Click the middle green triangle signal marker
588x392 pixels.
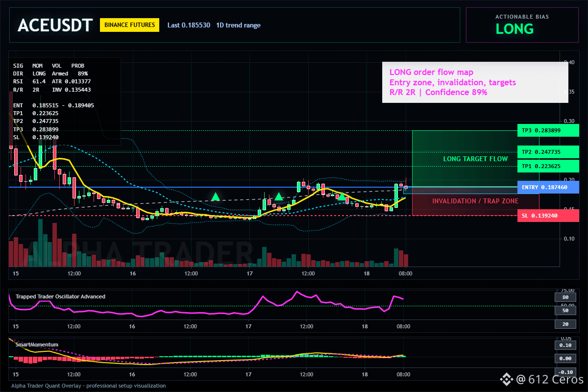click(x=278, y=197)
